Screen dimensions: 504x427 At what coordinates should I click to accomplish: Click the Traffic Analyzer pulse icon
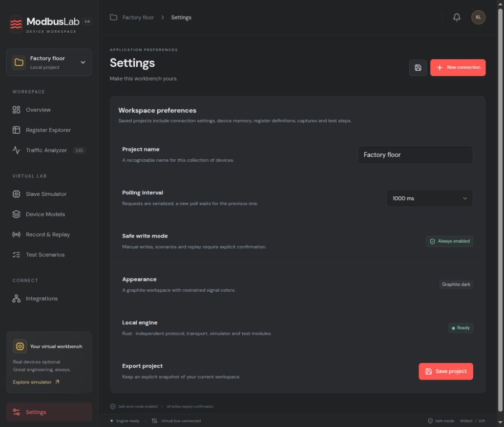click(x=16, y=150)
